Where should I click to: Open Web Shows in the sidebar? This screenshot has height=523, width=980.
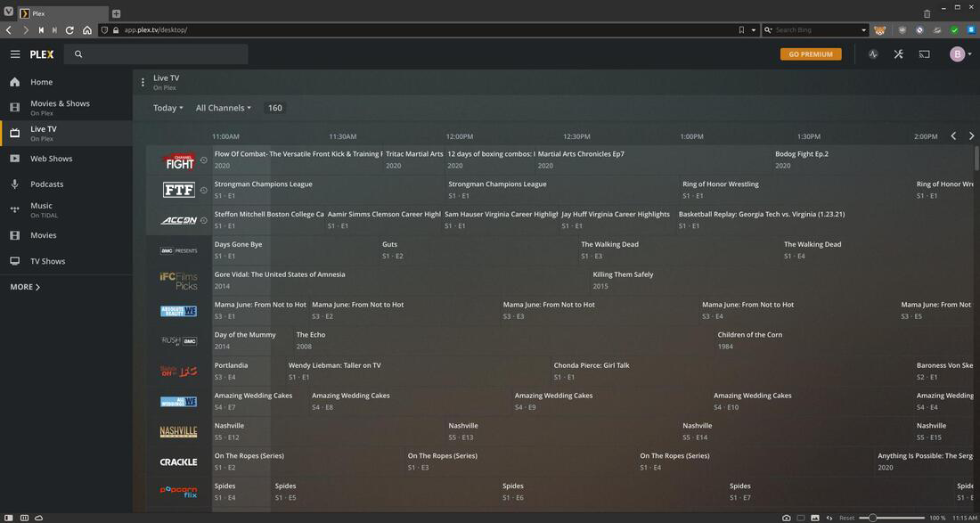tap(66, 159)
